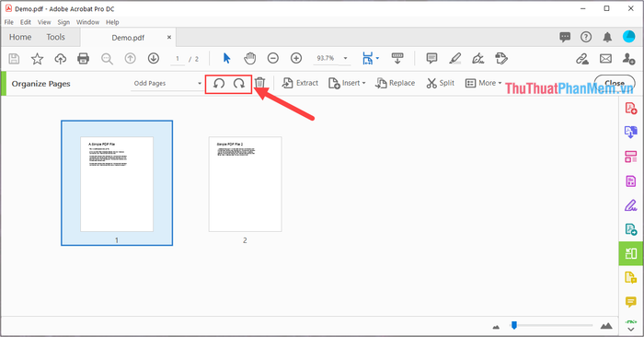The width and height of the screenshot is (644, 337).
Task: Open the View menu
Action: click(44, 22)
